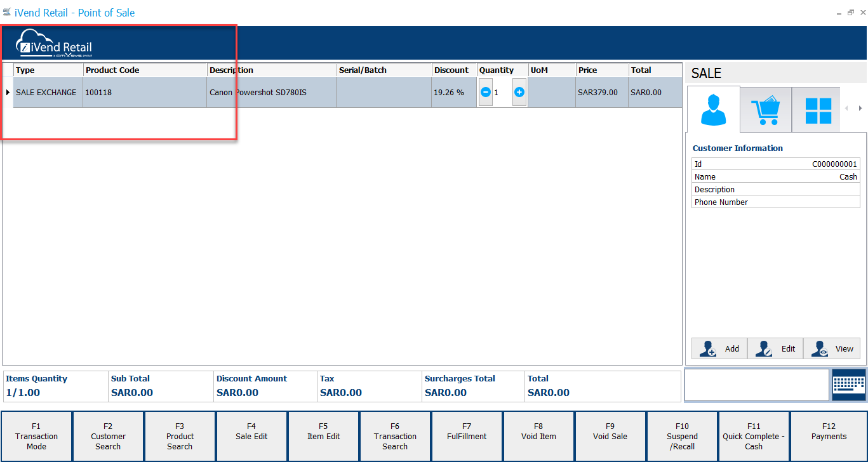The height and width of the screenshot is (462, 868).
Task: Click the Add customer button
Action: [x=719, y=348]
